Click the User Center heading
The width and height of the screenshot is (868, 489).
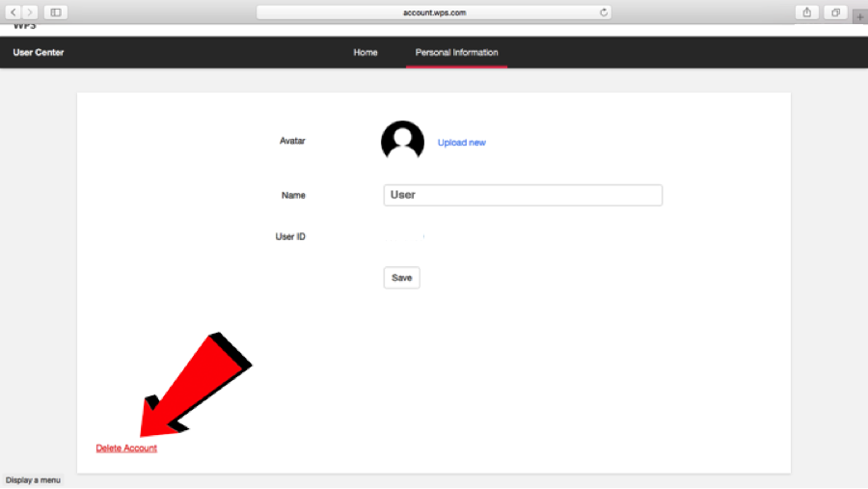[x=39, y=53]
